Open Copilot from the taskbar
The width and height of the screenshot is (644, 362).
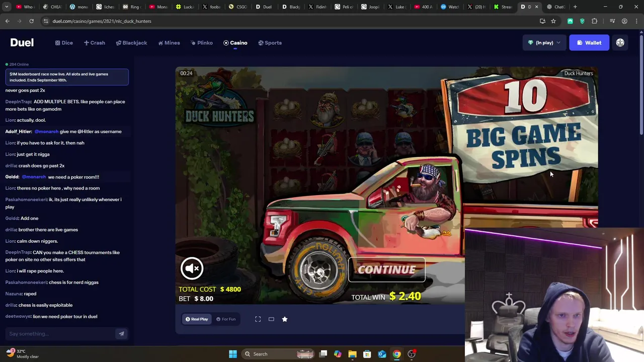pyautogui.click(x=338, y=354)
